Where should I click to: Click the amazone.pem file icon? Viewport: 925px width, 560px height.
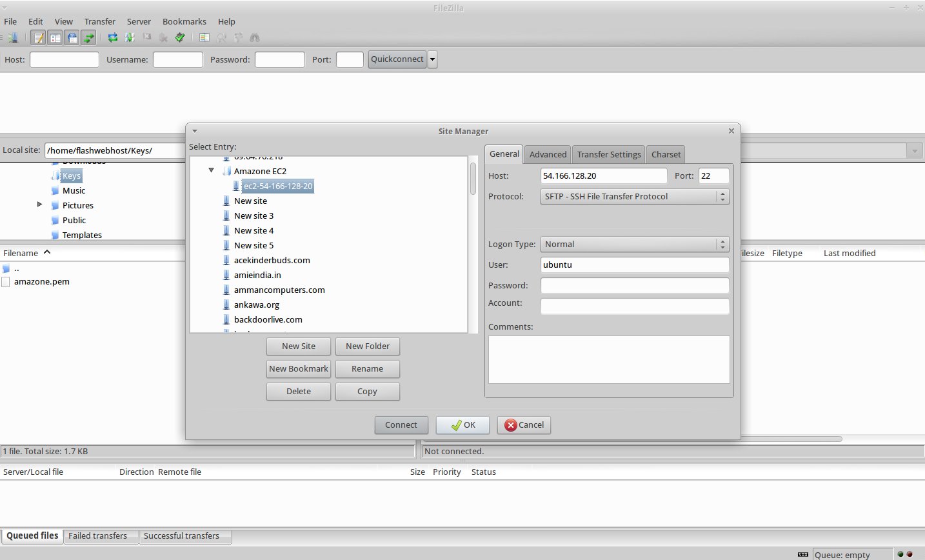click(6, 282)
